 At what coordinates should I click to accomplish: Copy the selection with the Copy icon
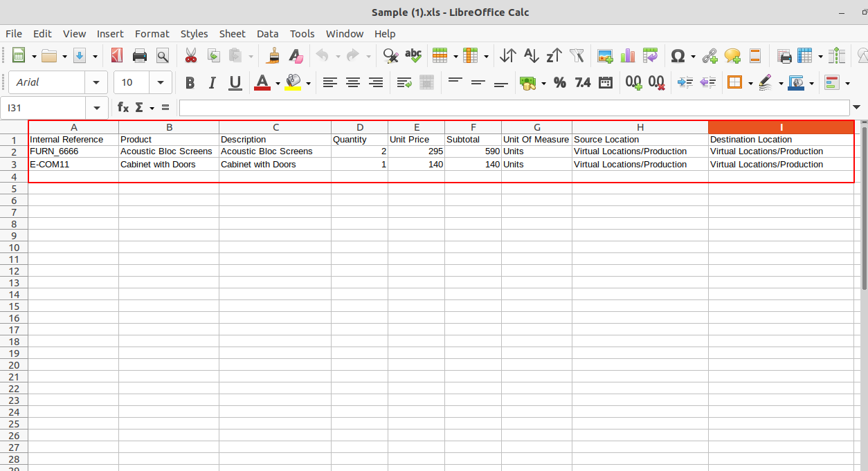[x=214, y=56]
